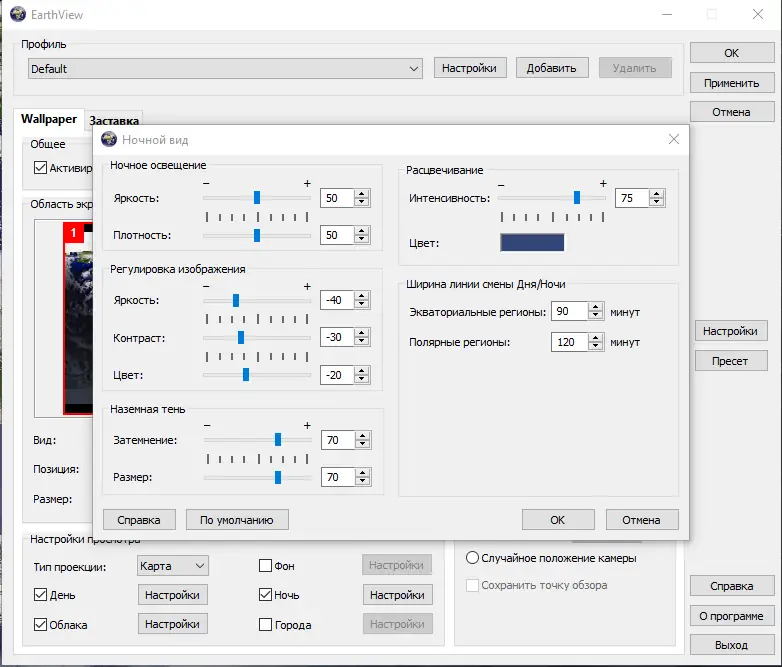Click Экваториальные регионы value field 90

[570, 311]
